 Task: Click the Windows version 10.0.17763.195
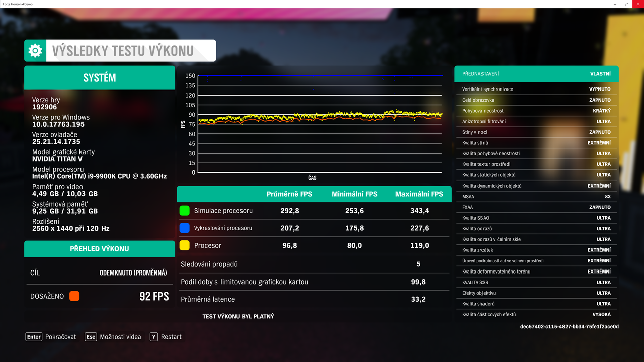pyautogui.click(x=58, y=124)
